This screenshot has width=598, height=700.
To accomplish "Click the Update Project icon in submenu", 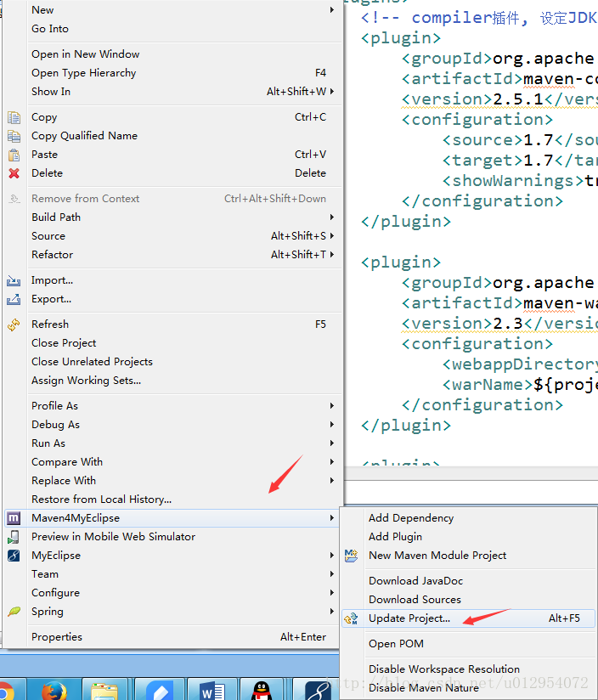I will coord(351,618).
